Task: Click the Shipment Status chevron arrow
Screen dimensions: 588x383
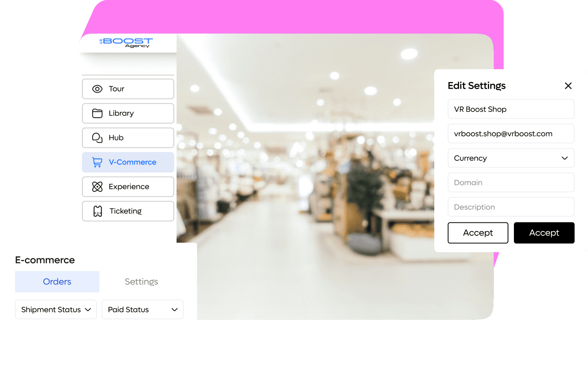Action: point(88,310)
